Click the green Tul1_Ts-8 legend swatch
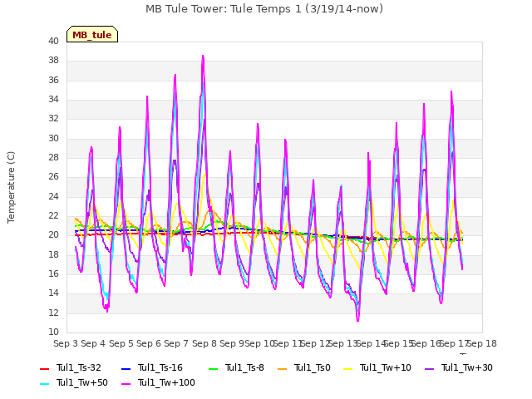 point(214,368)
